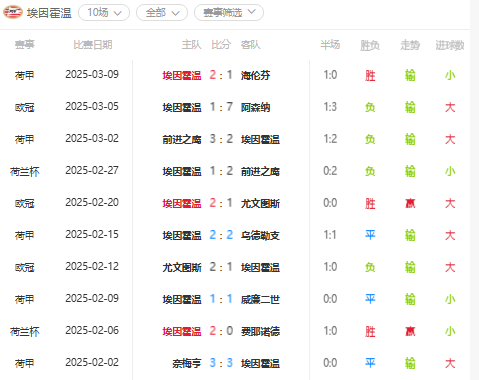Open away team 海伦芬
479x380 pixels.
[256, 75]
